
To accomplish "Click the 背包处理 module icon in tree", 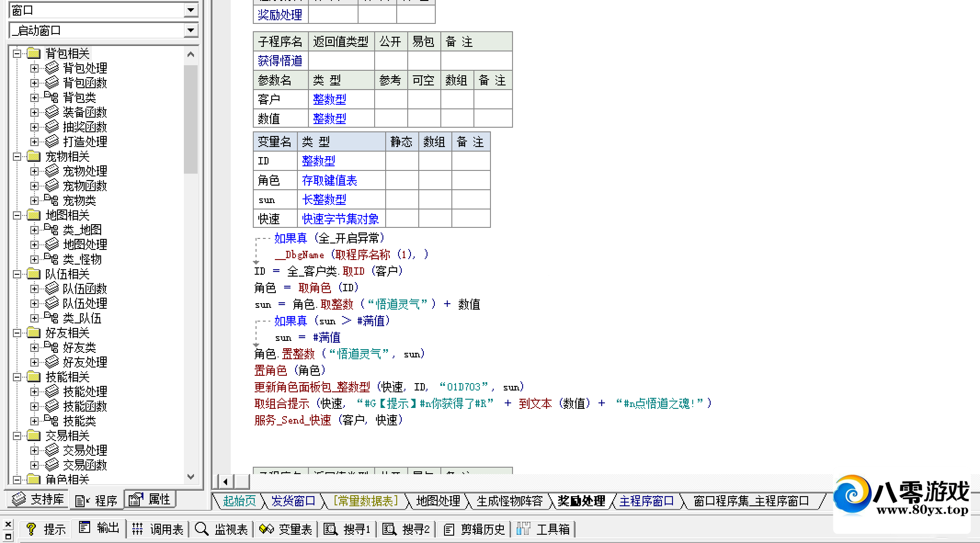I will coord(52,68).
